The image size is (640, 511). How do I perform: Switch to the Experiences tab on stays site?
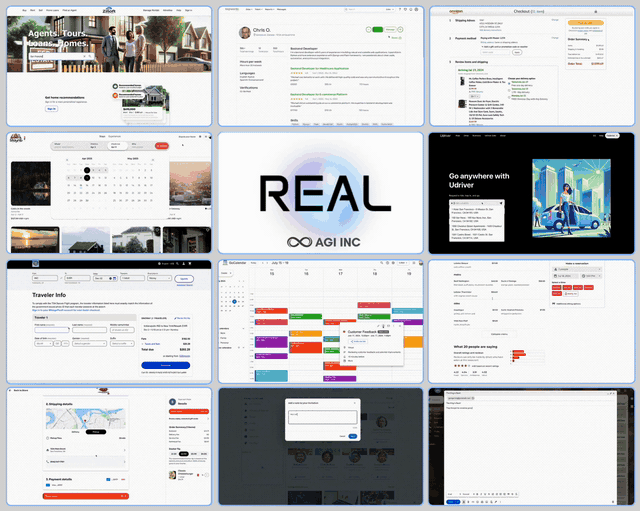(x=114, y=136)
